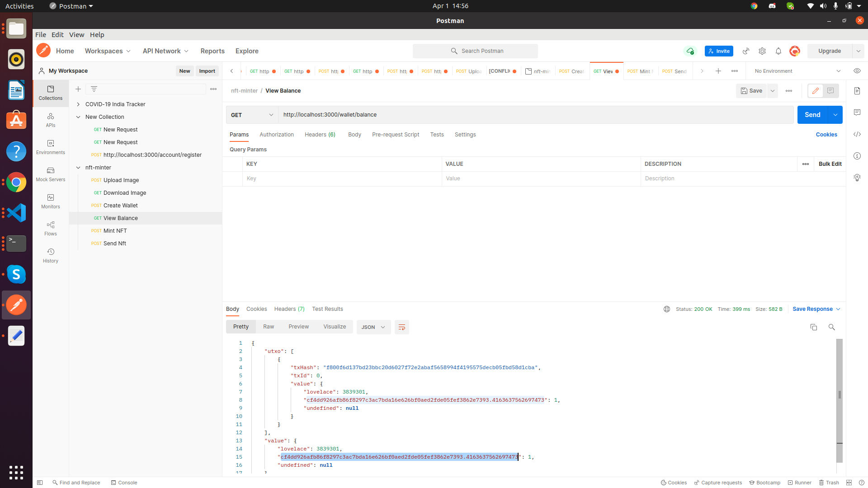This screenshot has height=488, width=868.
Task: Focus the request URL input field
Action: click(536, 115)
